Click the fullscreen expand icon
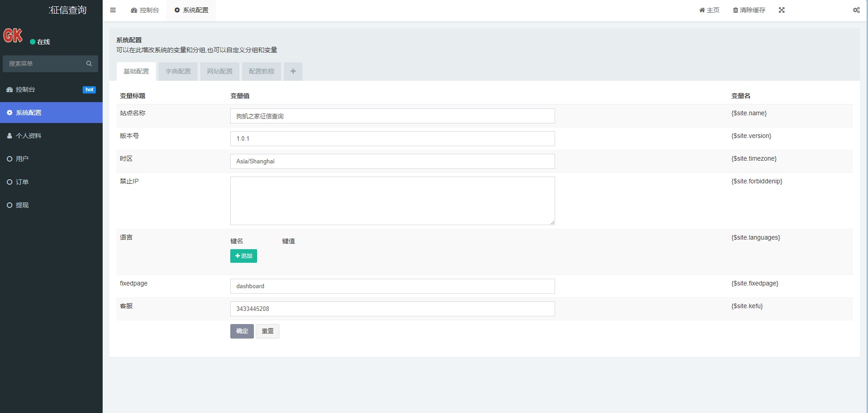 tap(782, 10)
